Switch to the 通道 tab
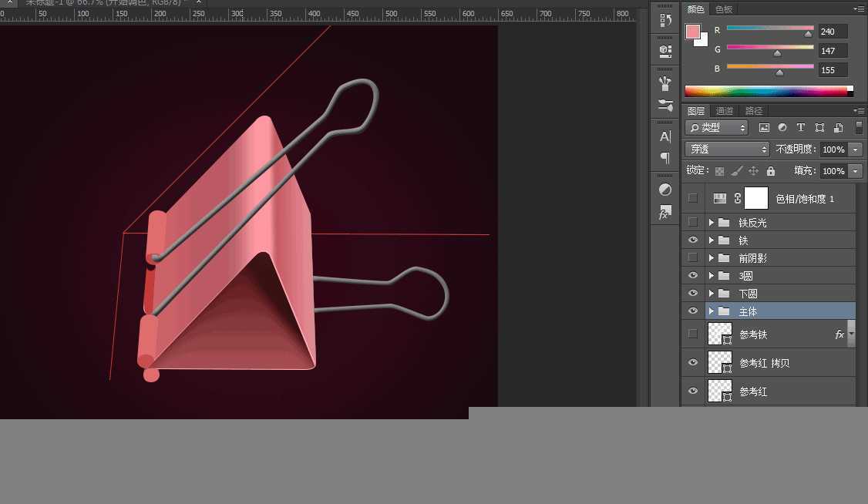 pos(724,111)
